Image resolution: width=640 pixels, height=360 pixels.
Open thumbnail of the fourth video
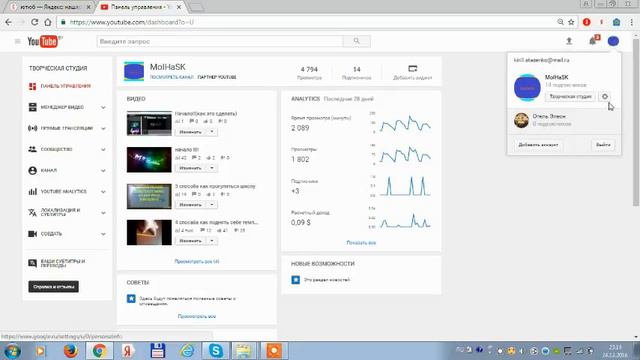point(149,232)
